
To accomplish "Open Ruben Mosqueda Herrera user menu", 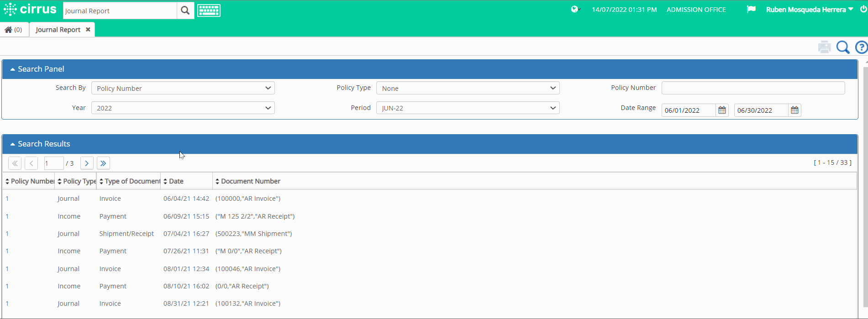I will [x=809, y=10].
